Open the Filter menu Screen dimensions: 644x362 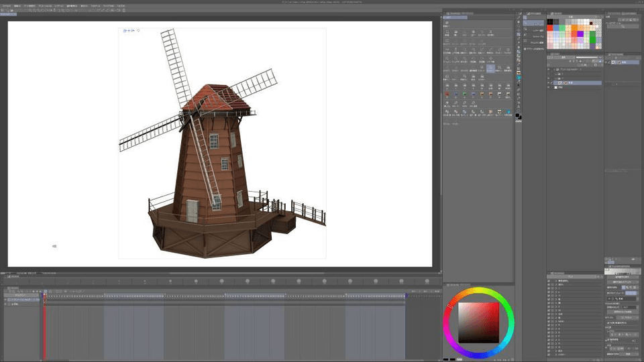point(95,6)
